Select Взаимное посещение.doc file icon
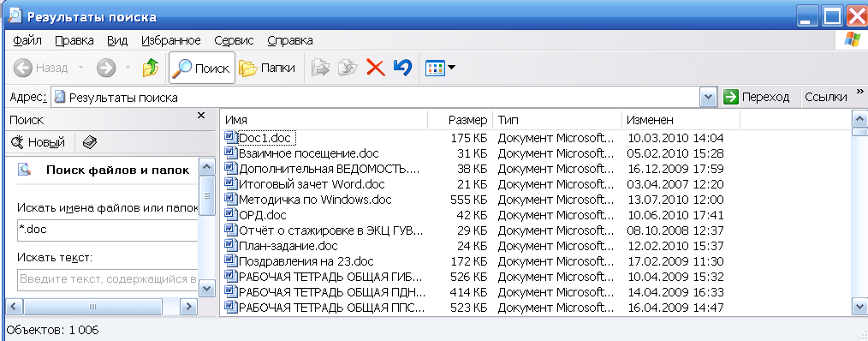This screenshot has width=868, height=341. (x=230, y=153)
